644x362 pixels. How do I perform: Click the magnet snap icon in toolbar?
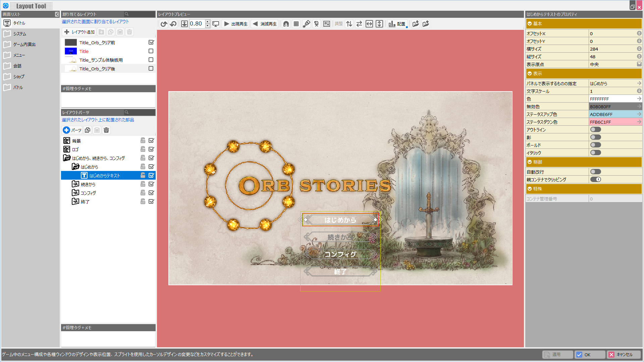click(x=286, y=24)
